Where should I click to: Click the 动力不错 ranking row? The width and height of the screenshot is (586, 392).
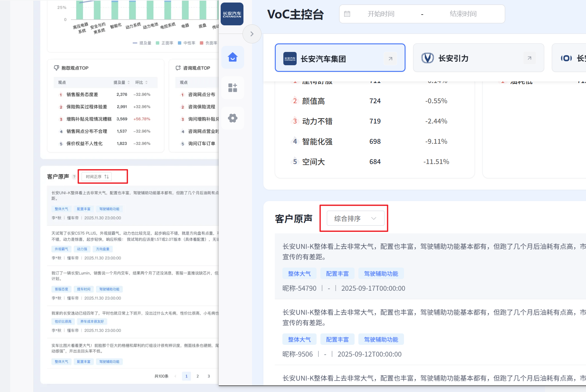(x=375, y=121)
